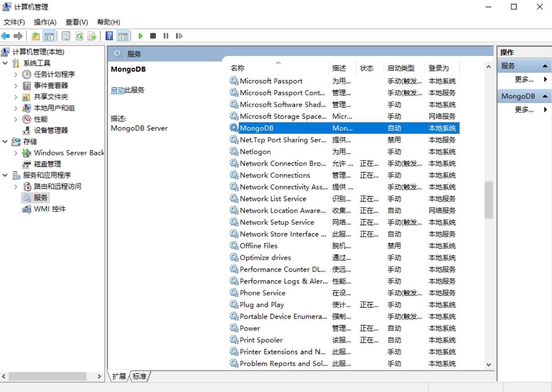Select 事件查看器 in the tree
Screen dimensions: 552x392
click(x=51, y=85)
